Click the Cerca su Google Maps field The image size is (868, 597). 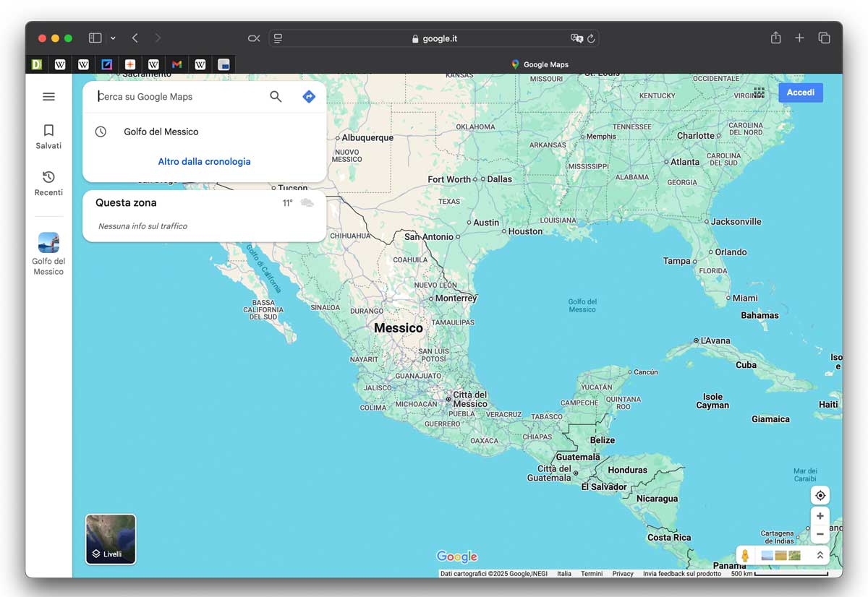(x=177, y=97)
